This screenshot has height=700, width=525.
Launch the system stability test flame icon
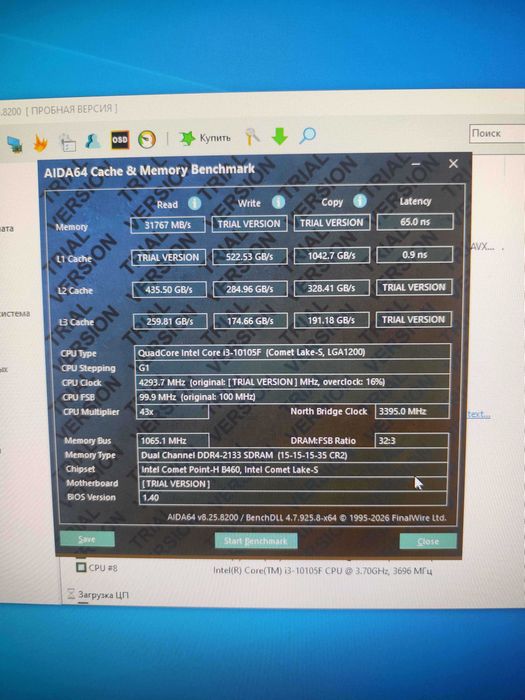coord(41,142)
